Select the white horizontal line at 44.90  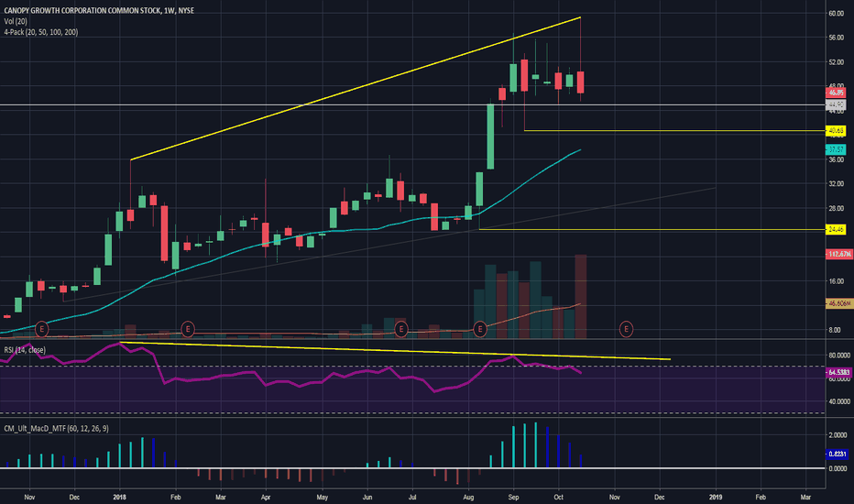[x=413, y=104]
